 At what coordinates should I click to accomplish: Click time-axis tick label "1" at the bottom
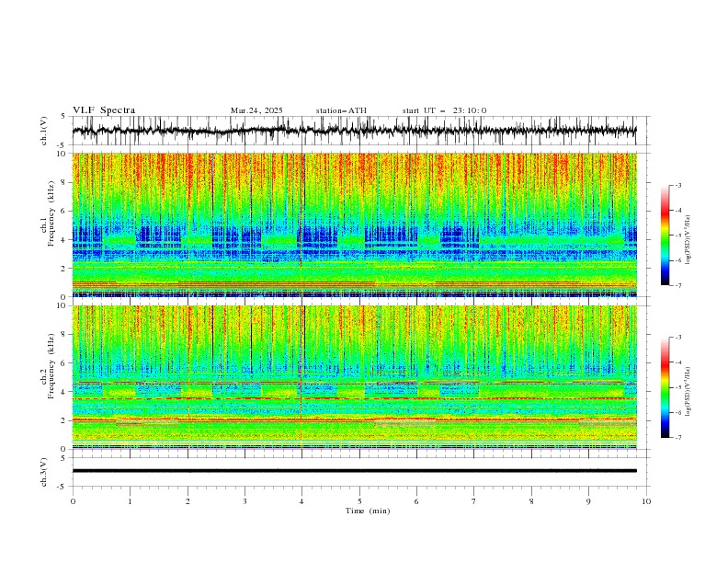click(130, 501)
